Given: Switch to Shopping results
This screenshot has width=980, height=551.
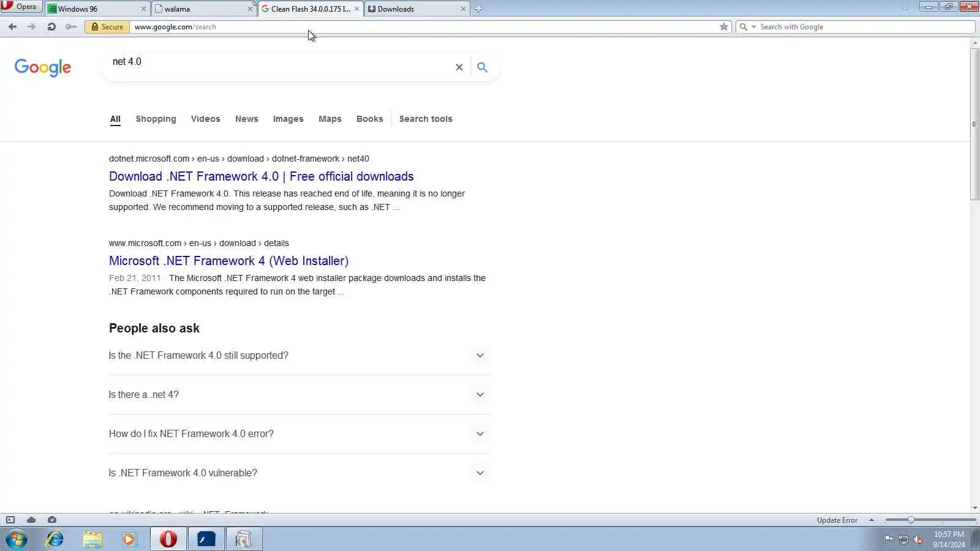Looking at the screenshot, I should [156, 119].
